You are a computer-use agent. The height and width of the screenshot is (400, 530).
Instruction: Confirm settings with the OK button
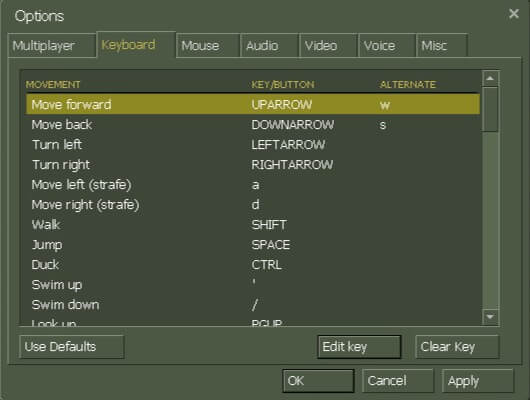(x=318, y=381)
